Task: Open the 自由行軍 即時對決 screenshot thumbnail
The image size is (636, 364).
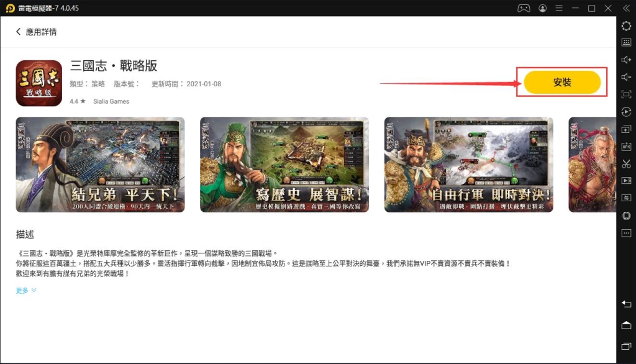Action: (x=468, y=165)
